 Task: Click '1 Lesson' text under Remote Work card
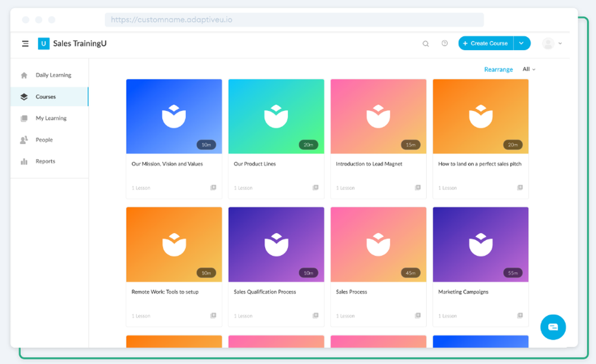tap(141, 316)
